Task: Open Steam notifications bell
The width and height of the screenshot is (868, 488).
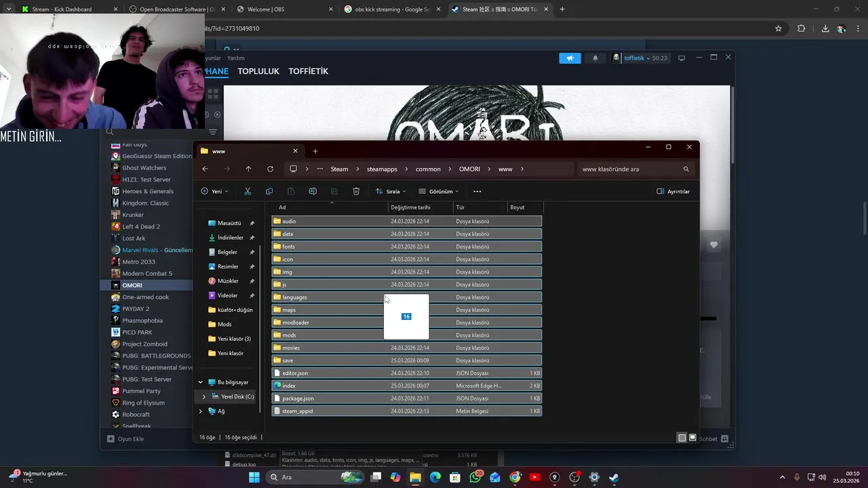Action: tap(595, 58)
